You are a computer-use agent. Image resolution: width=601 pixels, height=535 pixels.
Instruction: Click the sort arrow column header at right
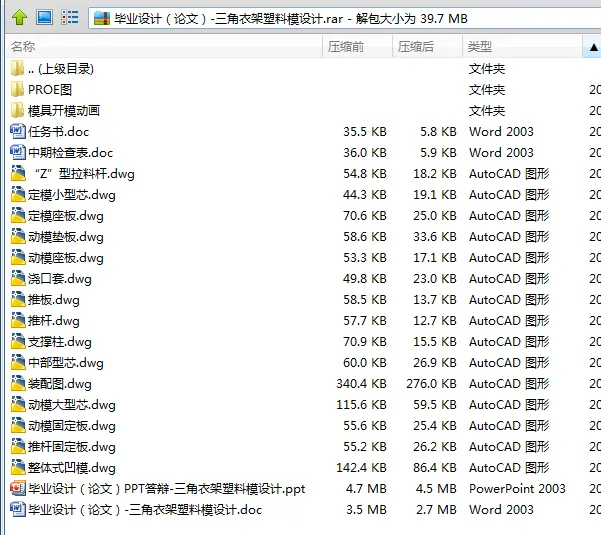[592, 46]
